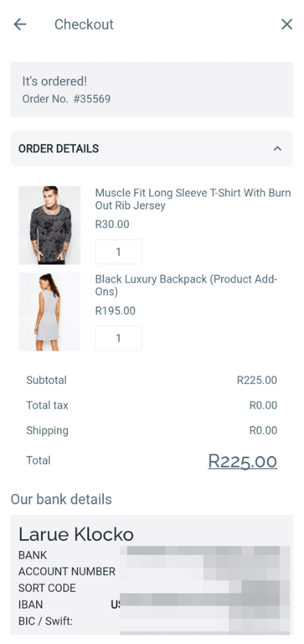The image size is (304, 644).
Task: Select the Muscle Fit Long Sleeve T-Shirt title
Action: tap(193, 200)
